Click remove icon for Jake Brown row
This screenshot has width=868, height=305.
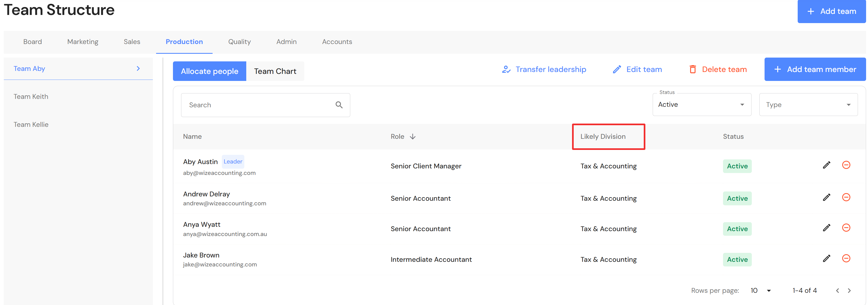(846, 259)
